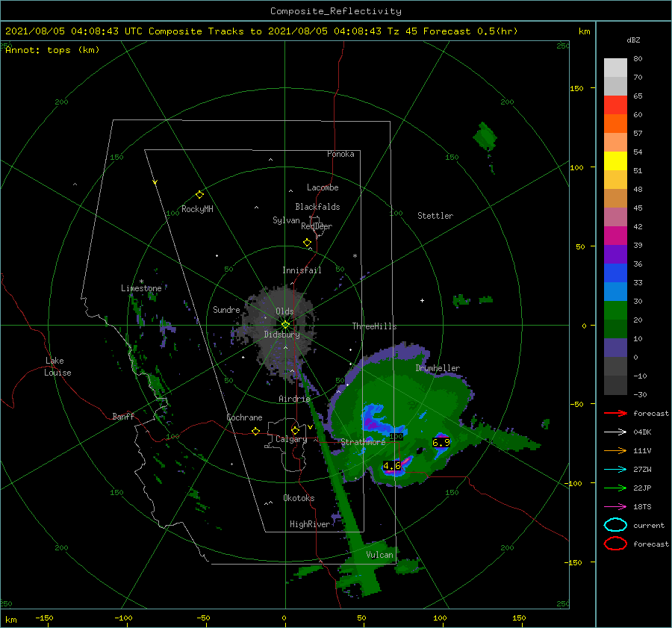The width and height of the screenshot is (672, 628).
Task: Click the orange 111V arrow legend icon
Action: point(615,450)
